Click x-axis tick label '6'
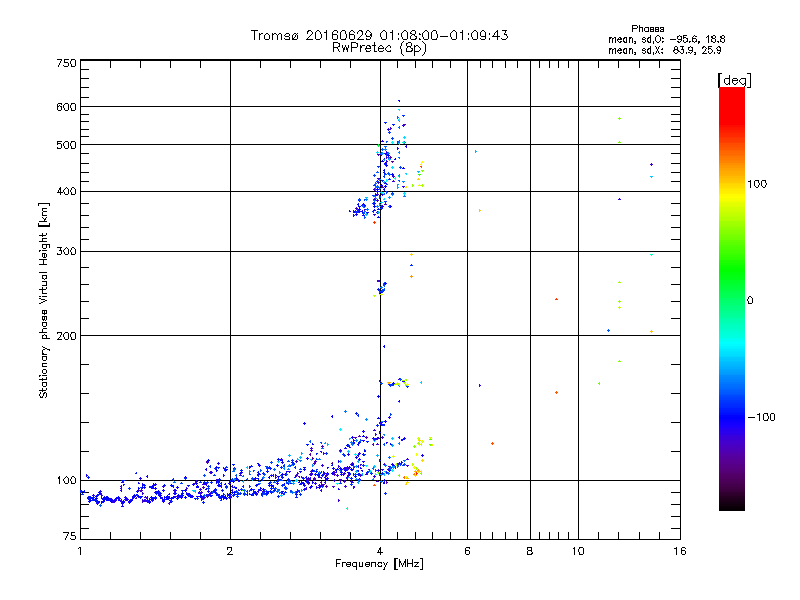 pyautogui.click(x=467, y=551)
